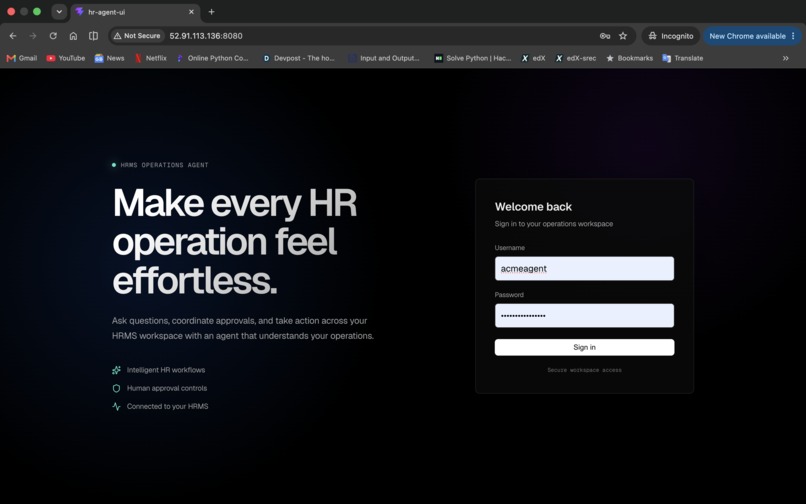Open the Devpost bookmark

coord(299,58)
